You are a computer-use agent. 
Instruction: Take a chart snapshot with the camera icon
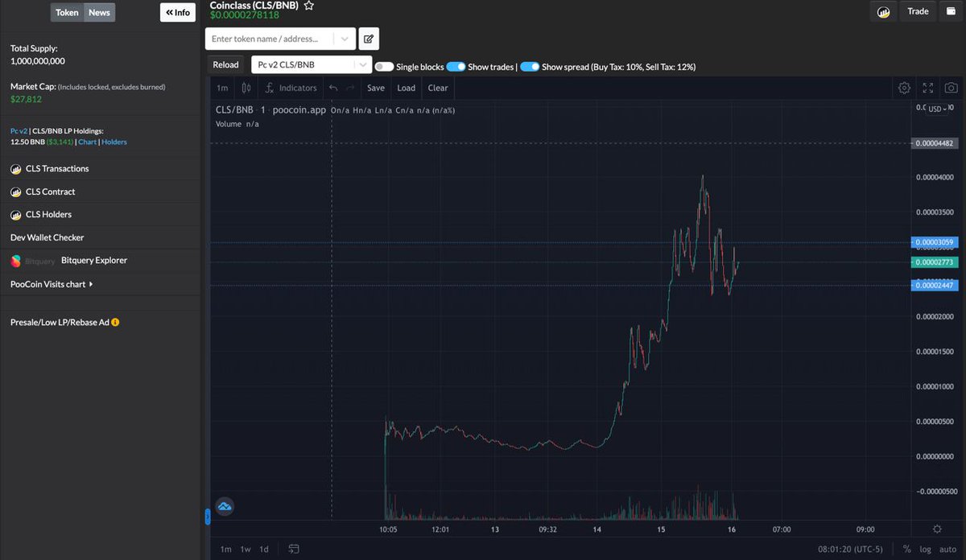(951, 88)
